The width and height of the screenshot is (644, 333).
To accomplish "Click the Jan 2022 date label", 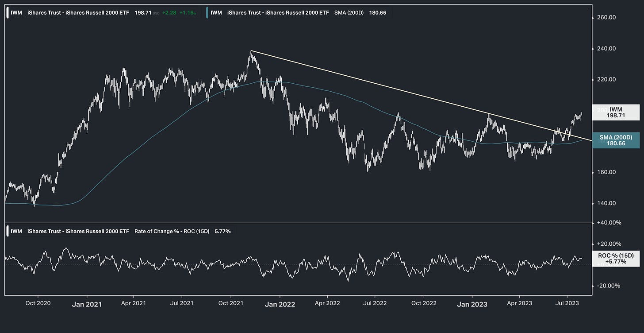I will (x=280, y=304).
